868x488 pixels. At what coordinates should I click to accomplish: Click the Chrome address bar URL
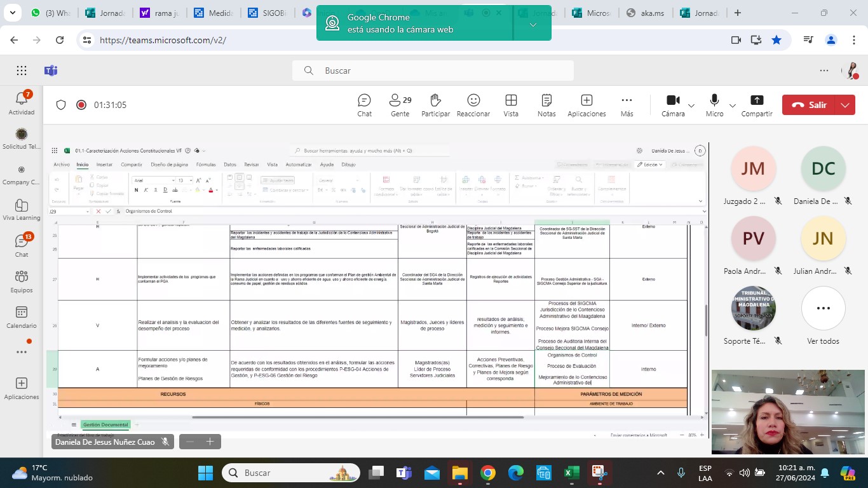tap(163, 40)
